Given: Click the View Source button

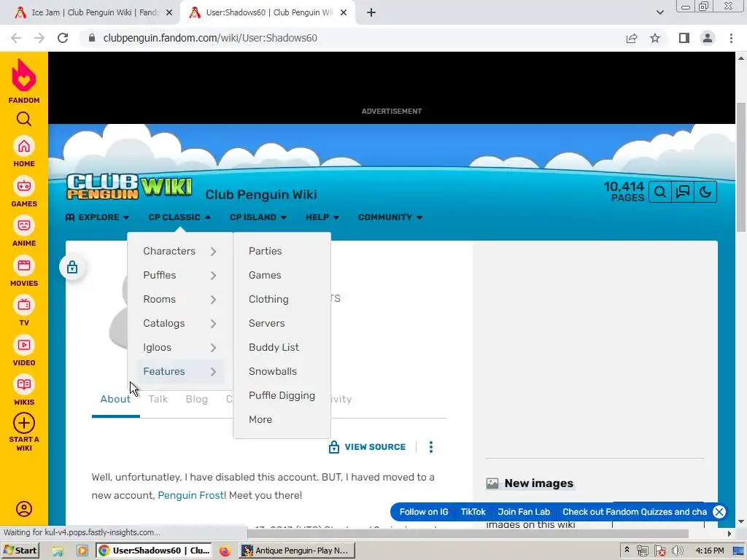Looking at the screenshot, I should pyautogui.click(x=368, y=447).
